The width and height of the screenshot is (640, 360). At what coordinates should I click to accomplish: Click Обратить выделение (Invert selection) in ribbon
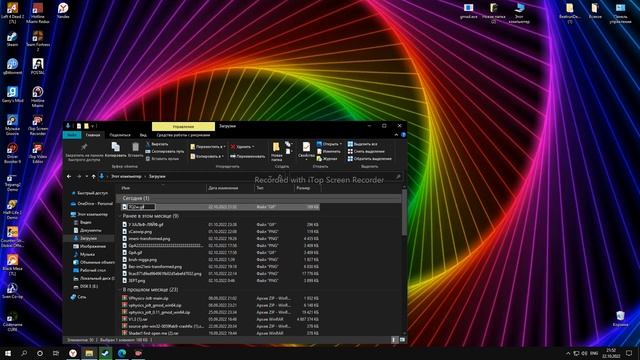(x=369, y=159)
